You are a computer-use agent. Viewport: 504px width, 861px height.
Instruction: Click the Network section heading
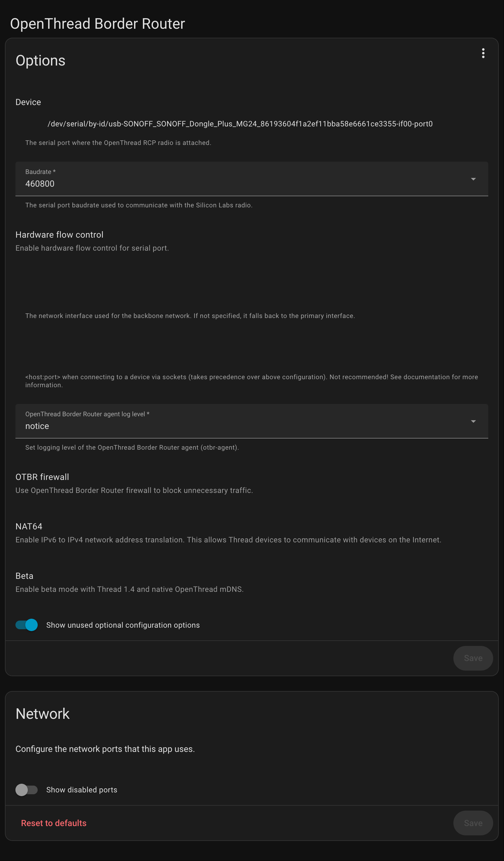(x=42, y=713)
